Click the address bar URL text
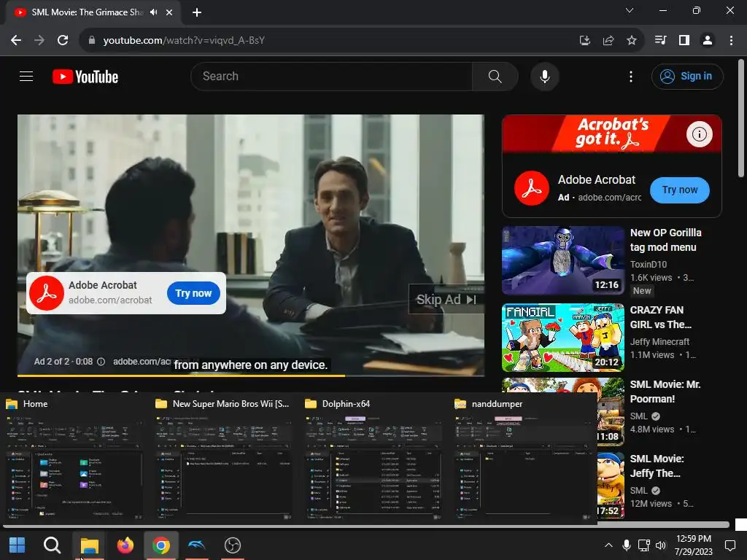The width and height of the screenshot is (747, 560). pyautogui.click(x=184, y=41)
